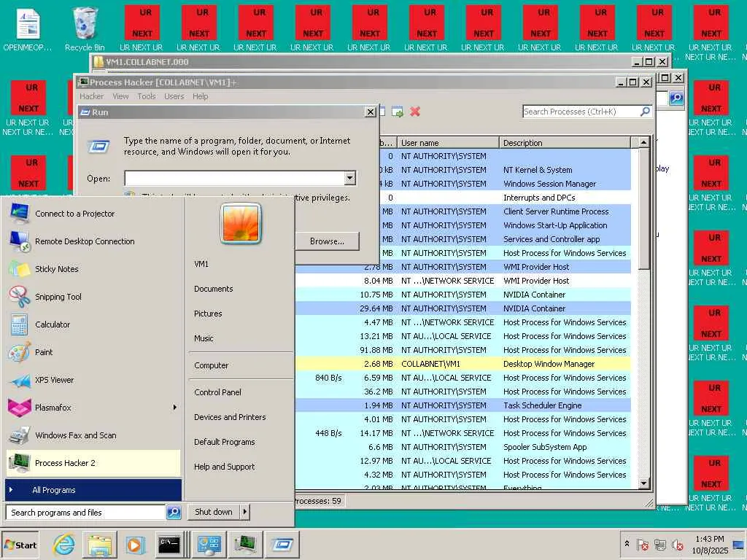Click the network icon in system tray
Viewport: 747px width, 560px height.
659,544
